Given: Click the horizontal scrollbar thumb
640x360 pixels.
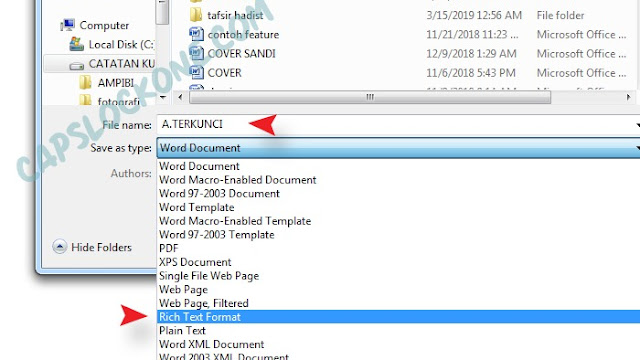Looking at the screenshot, I should coord(370,97).
